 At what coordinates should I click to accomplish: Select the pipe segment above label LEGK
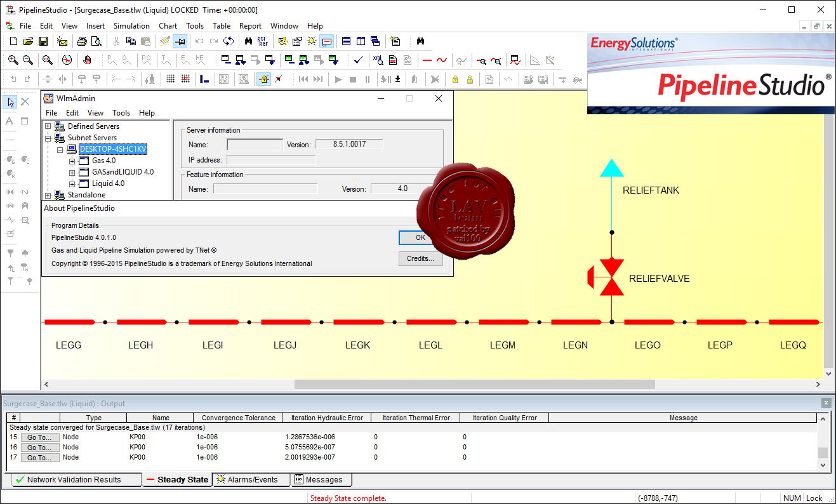pos(357,322)
